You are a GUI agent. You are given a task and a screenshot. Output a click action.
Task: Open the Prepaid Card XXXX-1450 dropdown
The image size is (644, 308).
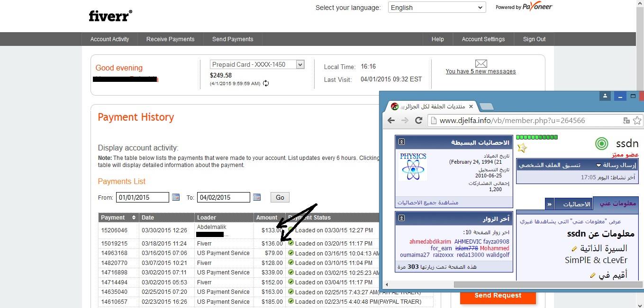point(257,64)
